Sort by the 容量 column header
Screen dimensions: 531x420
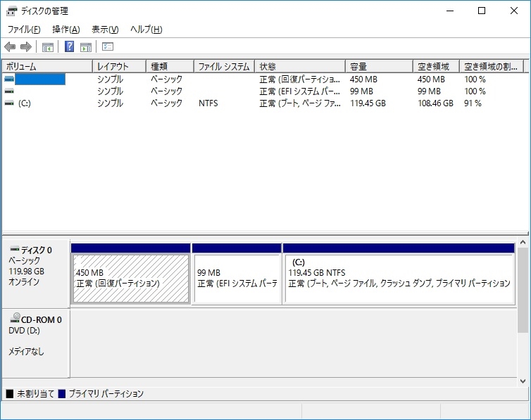380,66
